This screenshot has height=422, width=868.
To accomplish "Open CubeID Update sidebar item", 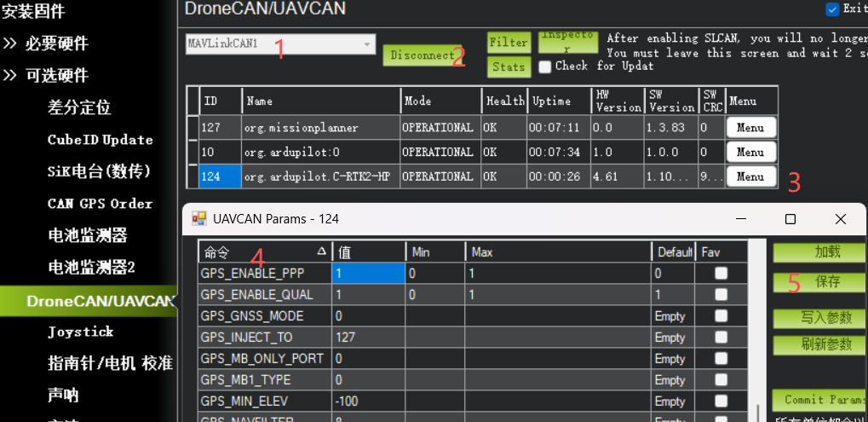I will point(101,140).
